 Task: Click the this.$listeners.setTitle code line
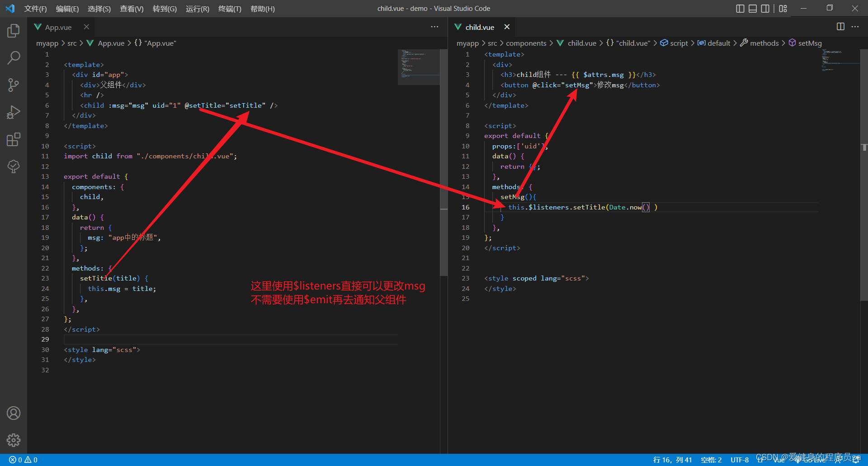tap(583, 207)
